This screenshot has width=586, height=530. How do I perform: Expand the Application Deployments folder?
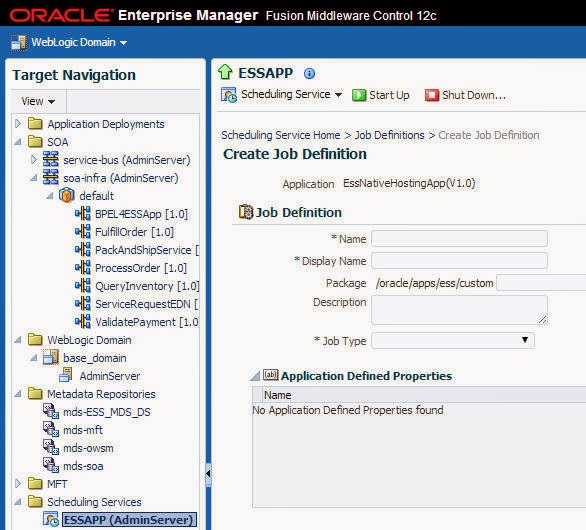(x=18, y=123)
